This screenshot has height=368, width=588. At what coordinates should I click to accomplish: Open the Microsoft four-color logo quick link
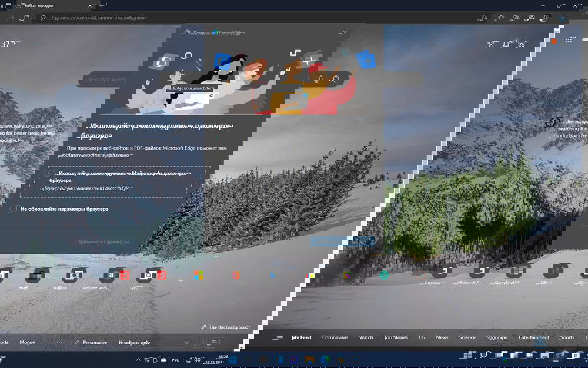pos(198,275)
